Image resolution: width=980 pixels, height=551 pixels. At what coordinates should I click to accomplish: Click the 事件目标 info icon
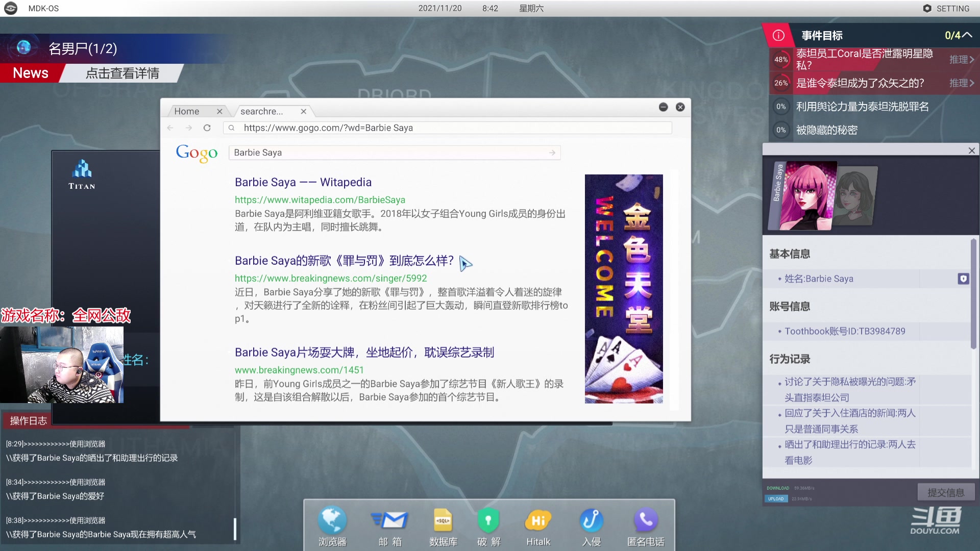[778, 35]
